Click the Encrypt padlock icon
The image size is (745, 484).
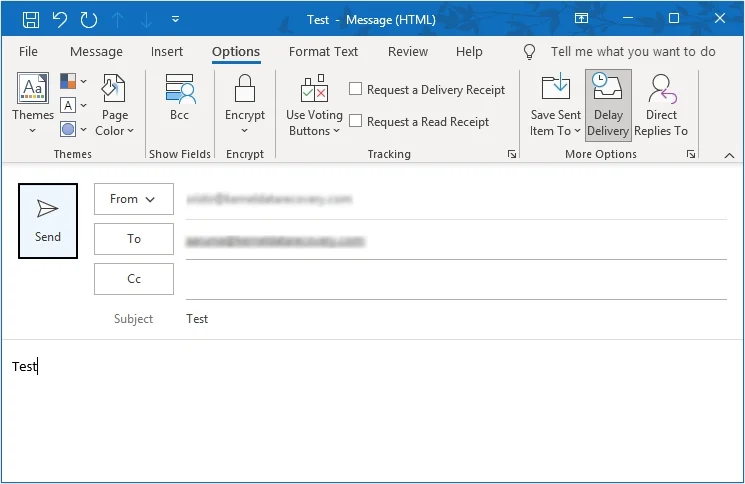click(245, 91)
